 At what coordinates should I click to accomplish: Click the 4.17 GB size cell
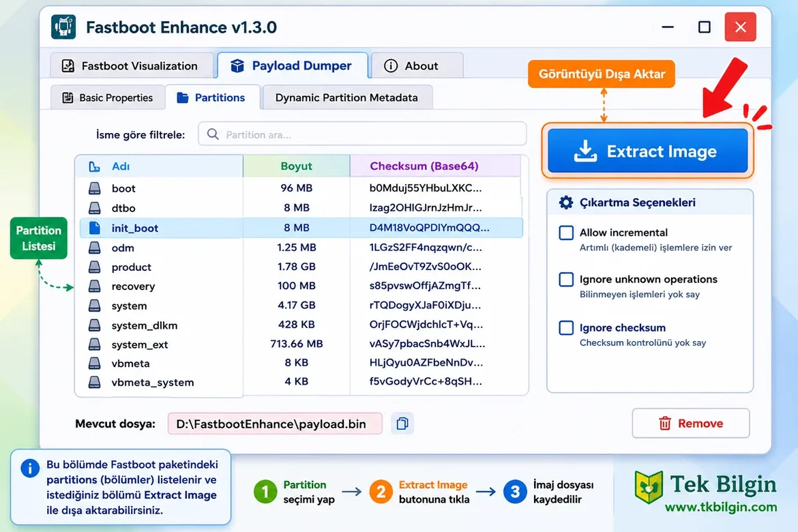point(297,305)
